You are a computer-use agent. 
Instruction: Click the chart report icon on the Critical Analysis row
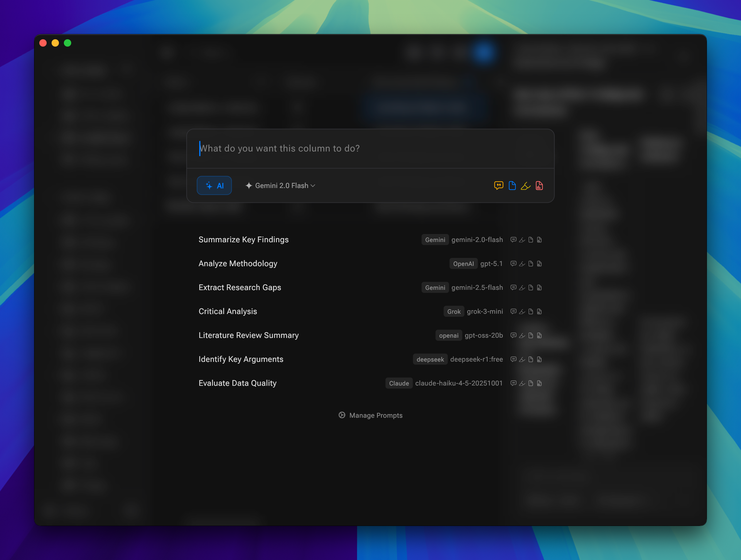coord(539,311)
